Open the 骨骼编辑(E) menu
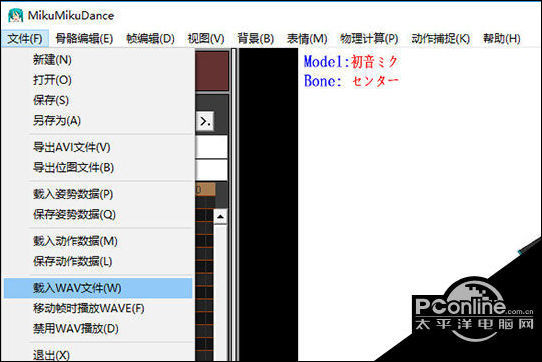 [x=84, y=38]
